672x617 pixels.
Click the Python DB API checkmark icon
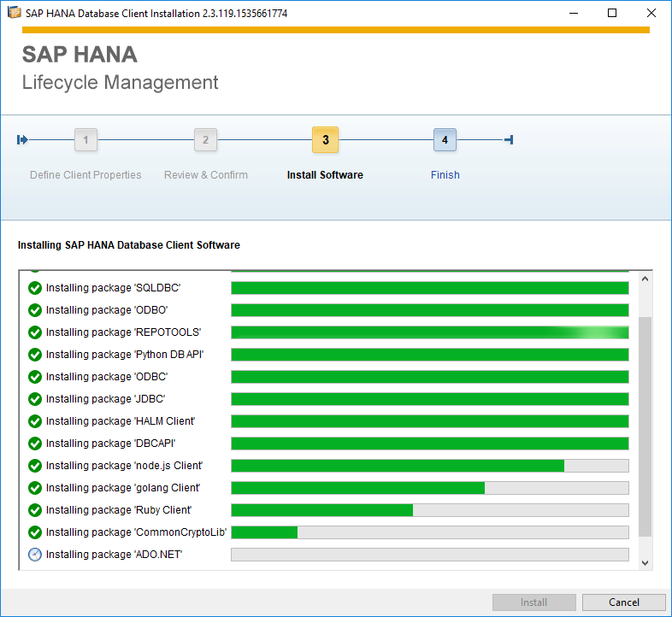[x=35, y=355]
